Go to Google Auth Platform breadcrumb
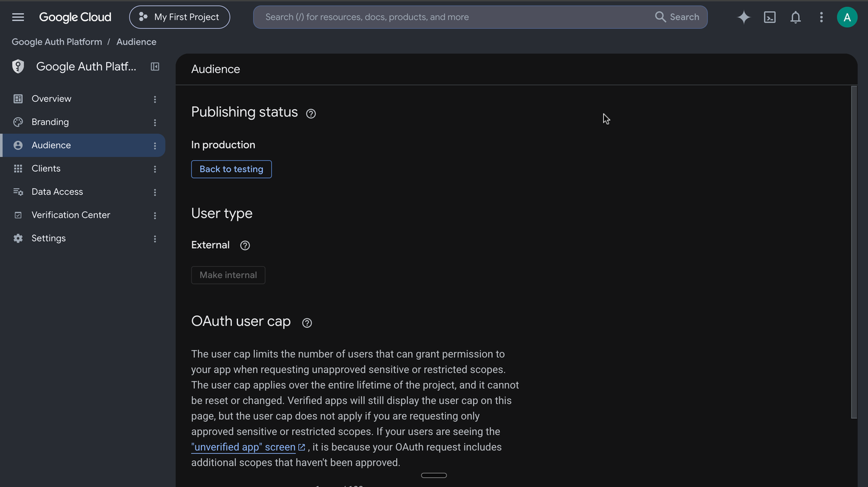The image size is (868, 487). tap(57, 42)
